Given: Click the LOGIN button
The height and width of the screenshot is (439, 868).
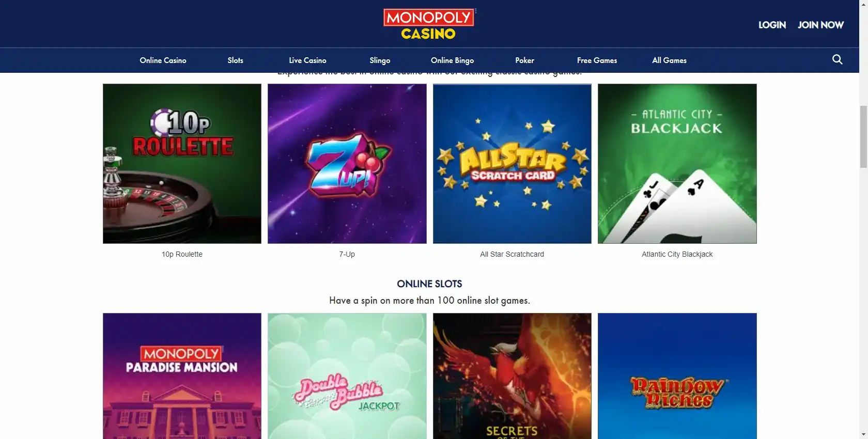Looking at the screenshot, I should click(772, 25).
